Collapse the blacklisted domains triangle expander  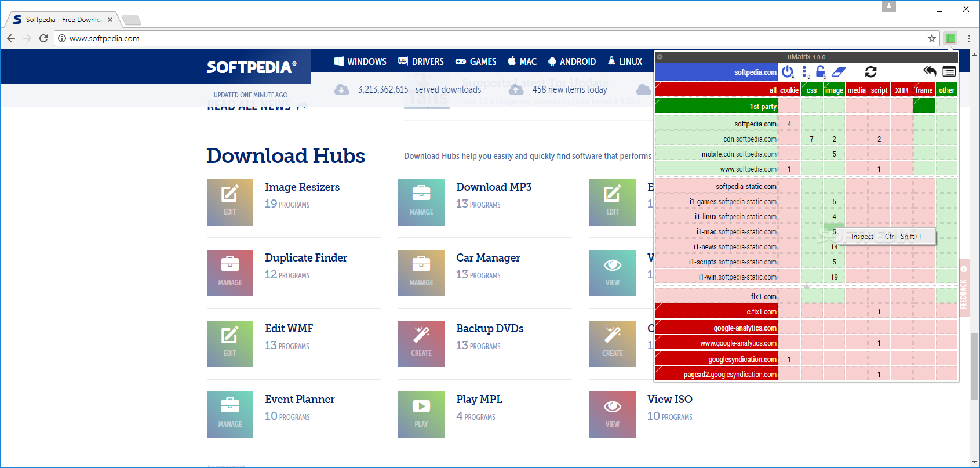(x=806, y=286)
